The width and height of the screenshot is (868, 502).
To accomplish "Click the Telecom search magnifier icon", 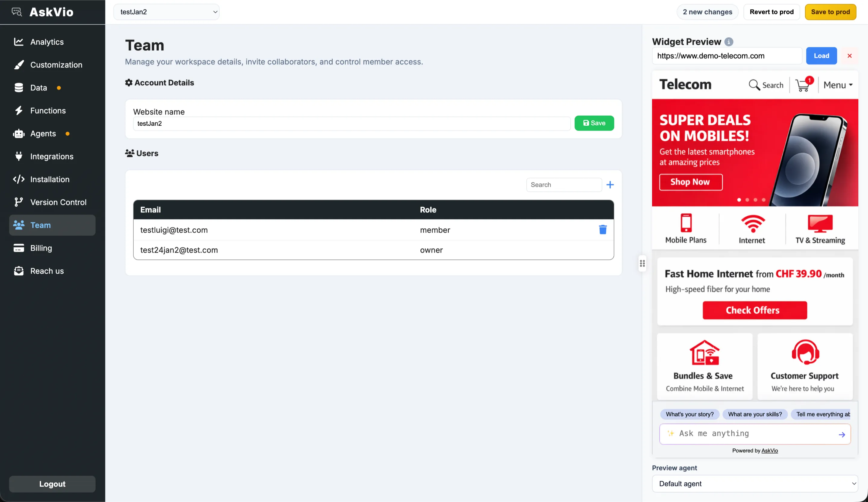I will click(x=754, y=85).
